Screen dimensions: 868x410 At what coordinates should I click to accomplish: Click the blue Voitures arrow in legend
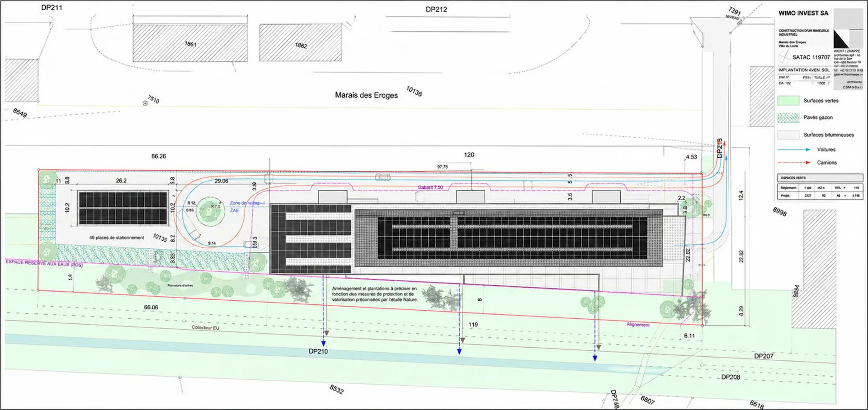point(794,149)
